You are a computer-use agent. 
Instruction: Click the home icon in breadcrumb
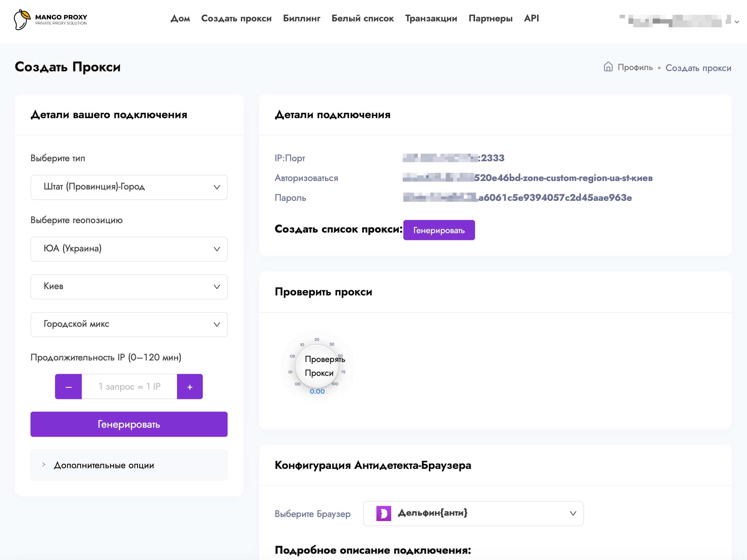pos(608,67)
